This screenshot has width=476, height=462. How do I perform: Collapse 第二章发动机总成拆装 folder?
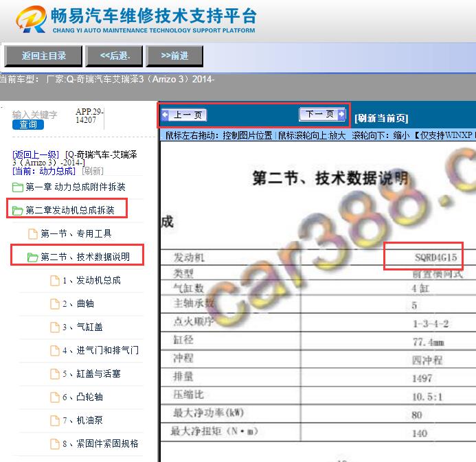tap(70, 210)
